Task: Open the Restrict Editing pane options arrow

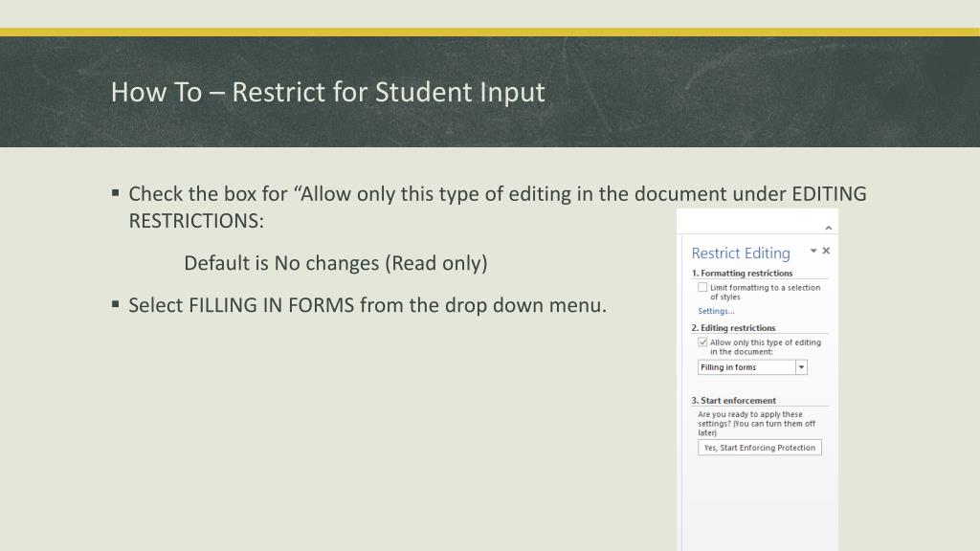Action: pyautogui.click(x=813, y=251)
